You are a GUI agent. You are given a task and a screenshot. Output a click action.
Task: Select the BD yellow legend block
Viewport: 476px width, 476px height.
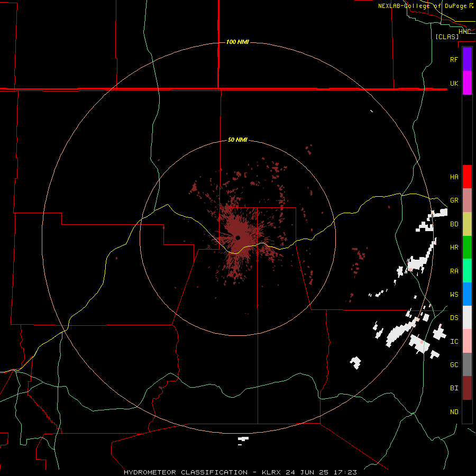tap(467, 224)
